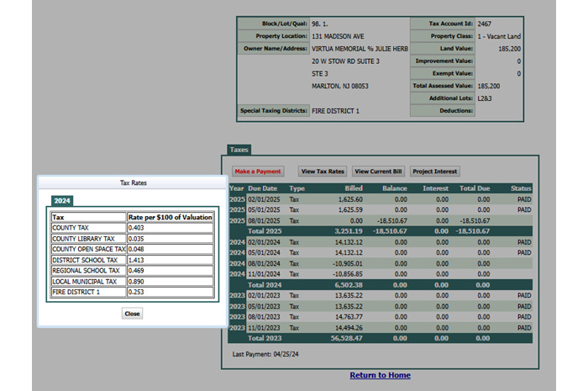Screen dimensions: 588x391
Task: Click the 08/01/2025 due date
Action: click(x=264, y=220)
